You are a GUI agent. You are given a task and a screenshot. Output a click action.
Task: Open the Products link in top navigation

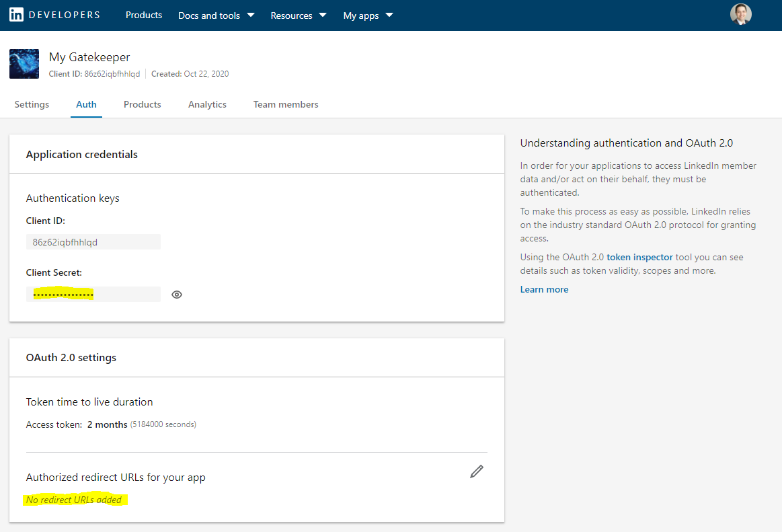pos(144,15)
